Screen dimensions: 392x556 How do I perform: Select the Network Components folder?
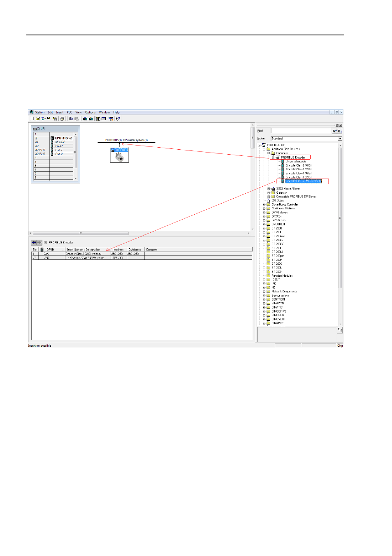[x=284, y=292]
